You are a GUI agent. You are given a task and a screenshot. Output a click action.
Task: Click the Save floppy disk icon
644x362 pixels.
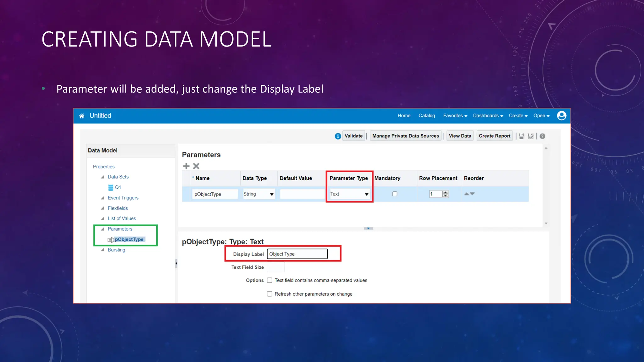pyautogui.click(x=521, y=136)
